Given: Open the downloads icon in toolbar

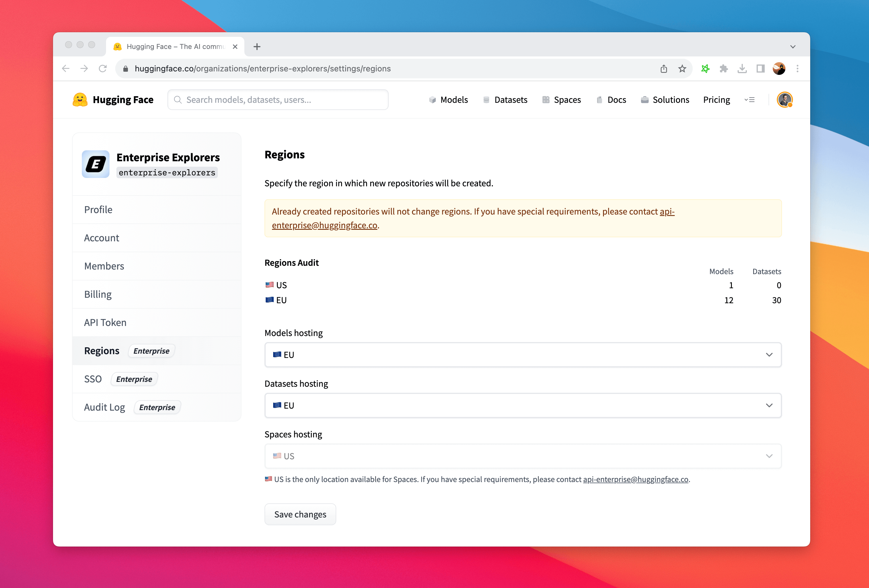Looking at the screenshot, I should [x=742, y=69].
